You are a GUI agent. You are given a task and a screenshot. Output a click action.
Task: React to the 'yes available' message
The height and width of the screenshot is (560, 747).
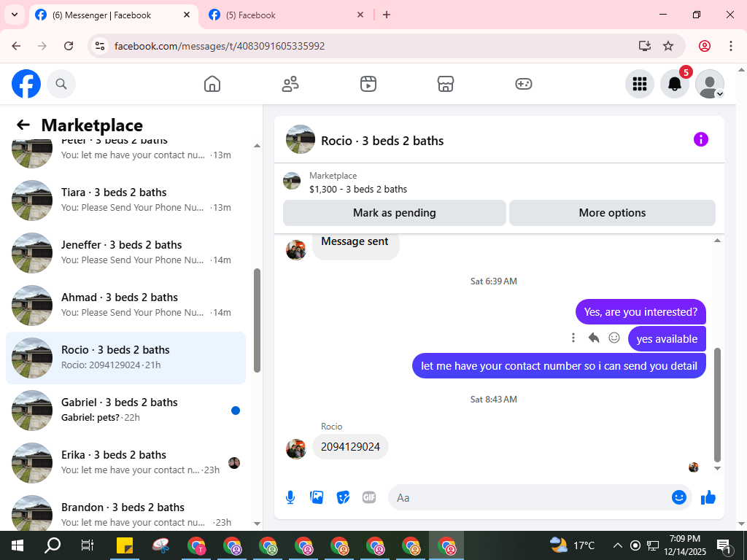tap(614, 338)
